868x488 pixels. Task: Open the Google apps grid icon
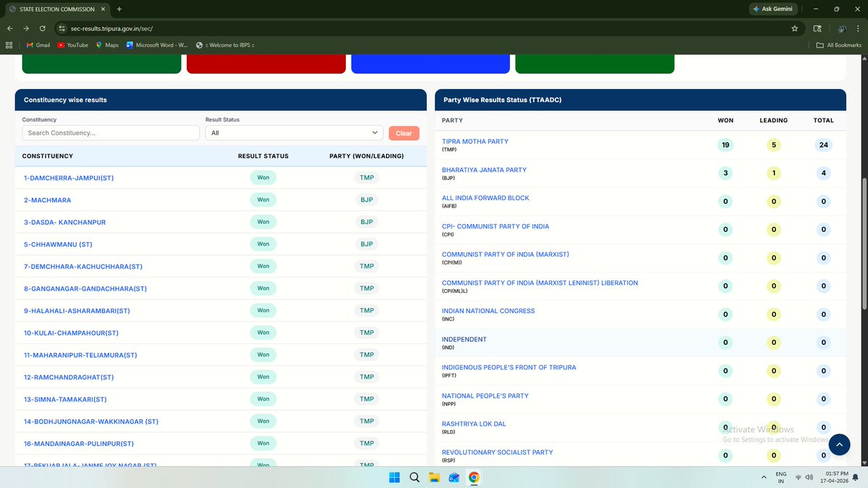(x=9, y=45)
